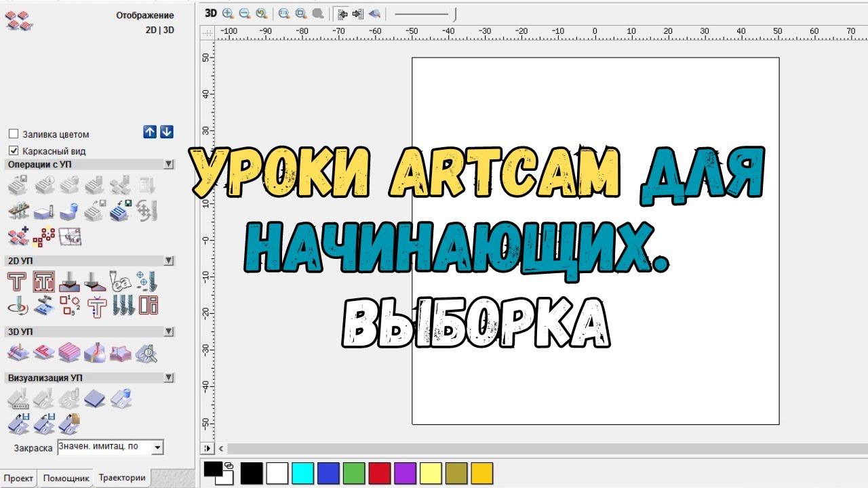Viewport: 868px width, 488px height.
Task: Click the zoom out magnifier icon
Action: [244, 13]
